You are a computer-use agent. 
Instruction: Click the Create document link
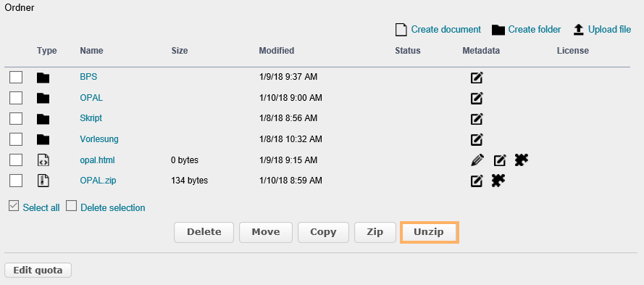click(x=446, y=30)
